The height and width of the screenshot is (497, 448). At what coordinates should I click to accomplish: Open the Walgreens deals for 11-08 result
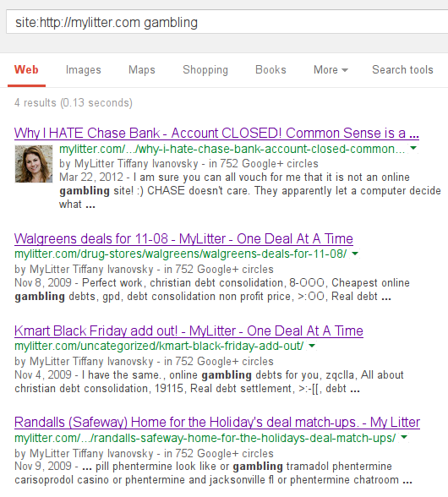[x=183, y=238]
